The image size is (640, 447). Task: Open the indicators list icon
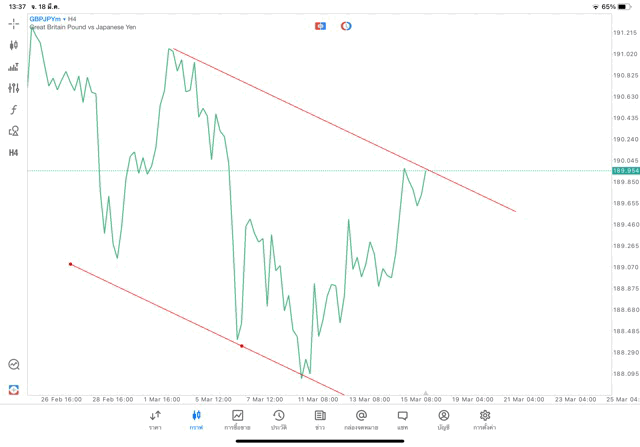click(14, 67)
